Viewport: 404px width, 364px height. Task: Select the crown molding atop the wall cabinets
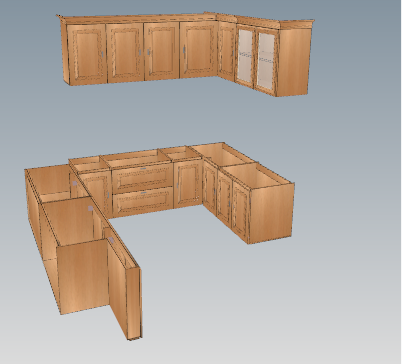click(x=185, y=18)
